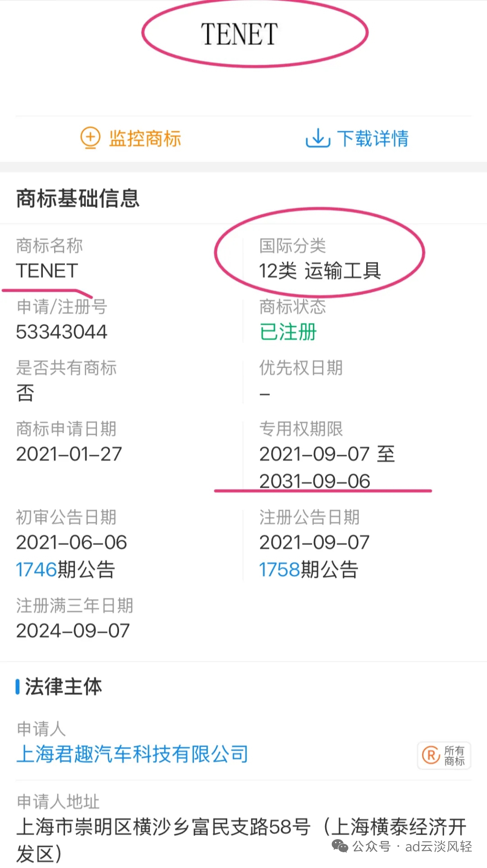Image resolution: width=487 pixels, height=868 pixels.
Task: Tap the WeChat official account logo icon
Action: point(340,846)
